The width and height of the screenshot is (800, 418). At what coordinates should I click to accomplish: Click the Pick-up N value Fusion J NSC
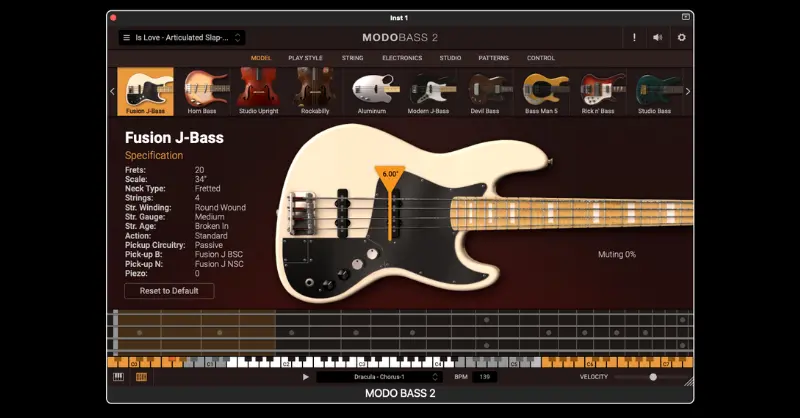pyautogui.click(x=219, y=264)
